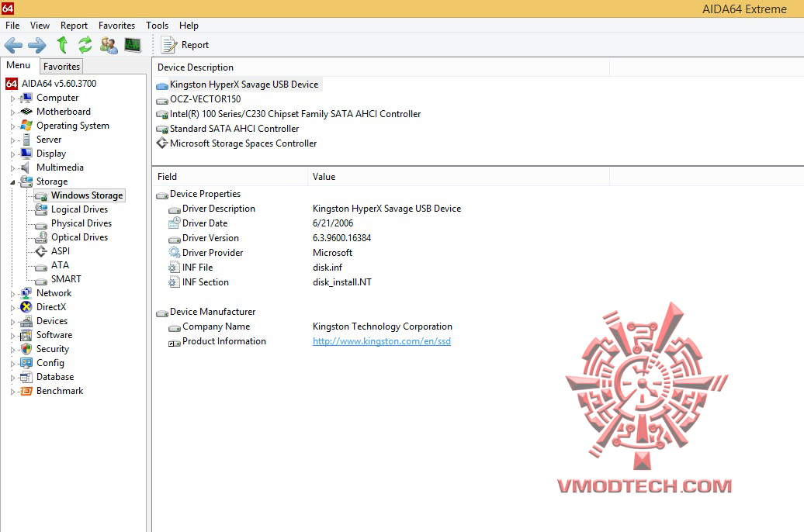Select Microsoft Storage Spaces Controller
The height and width of the screenshot is (532, 804).
pyautogui.click(x=237, y=143)
